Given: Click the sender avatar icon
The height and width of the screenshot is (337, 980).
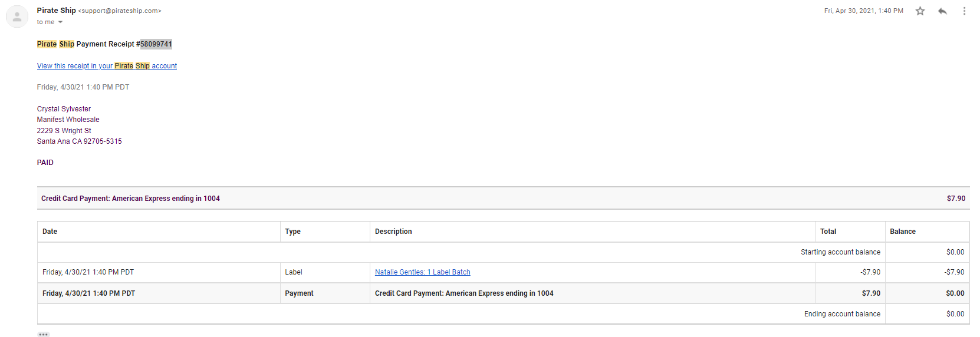Looking at the screenshot, I should pyautogui.click(x=17, y=16).
